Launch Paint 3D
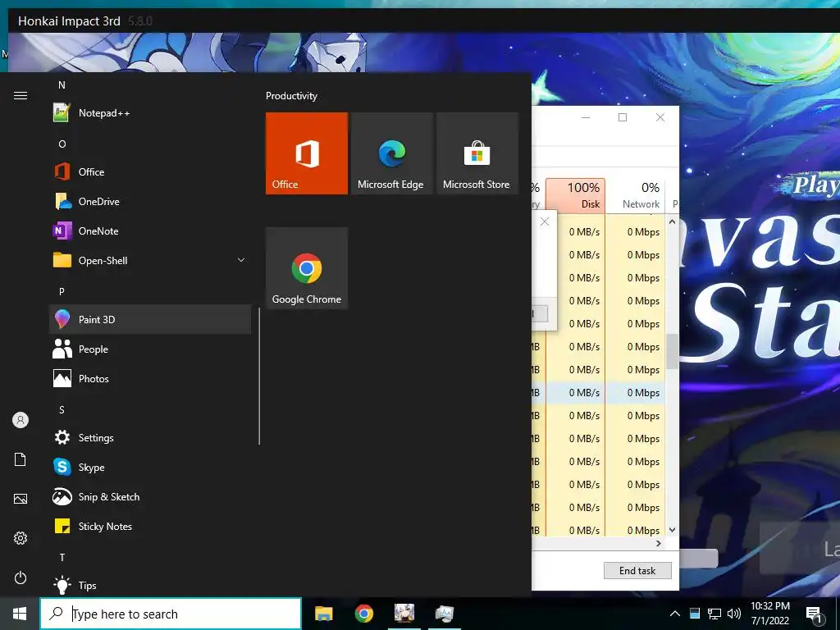 click(150, 319)
